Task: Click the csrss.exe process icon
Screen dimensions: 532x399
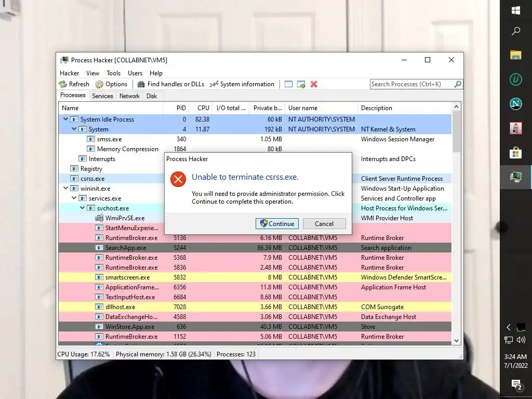Action: click(x=74, y=179)
